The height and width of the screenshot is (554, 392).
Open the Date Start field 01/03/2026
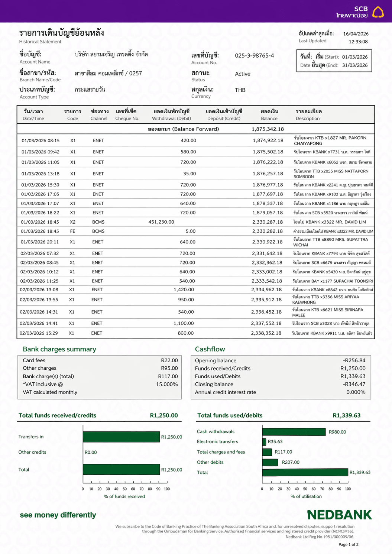356,57
